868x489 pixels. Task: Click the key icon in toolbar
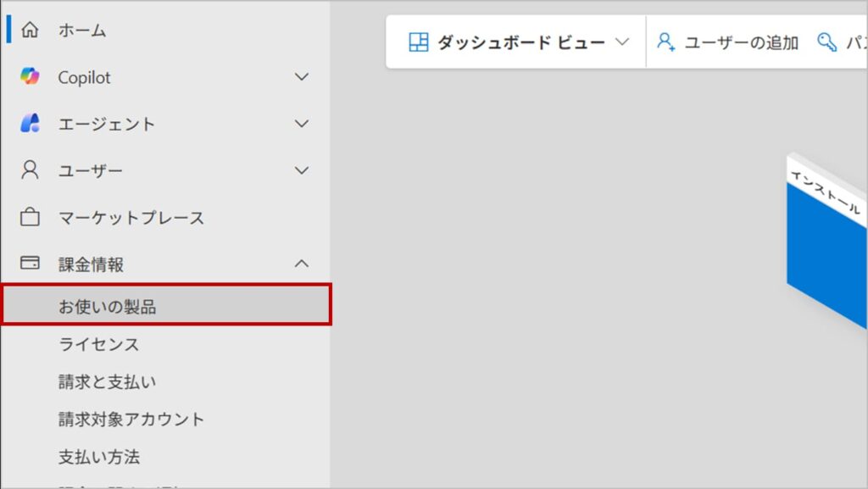pyautogui.click(x=826, y=42)
